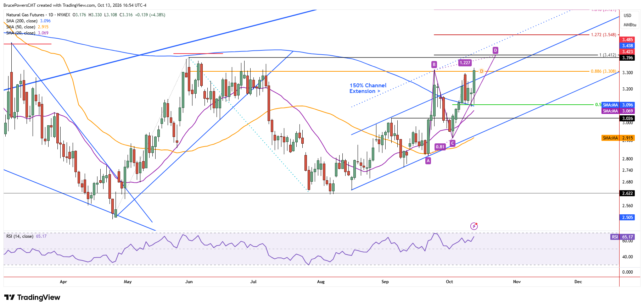Click the SMA (20, close) legend
644x308 pixels.
click(x=27, y=33)
